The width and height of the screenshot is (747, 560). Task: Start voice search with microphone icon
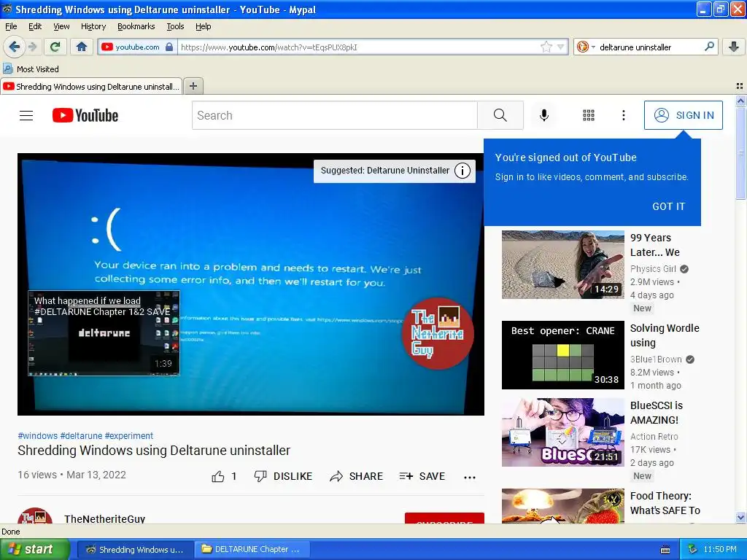pyautogui.click(x=544, y=115)
